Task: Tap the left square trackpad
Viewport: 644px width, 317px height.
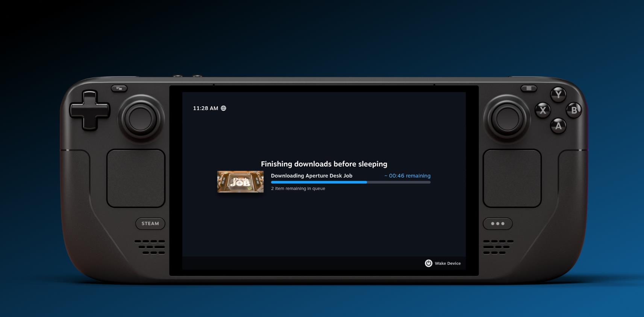Action: click(x=136, y=178)
